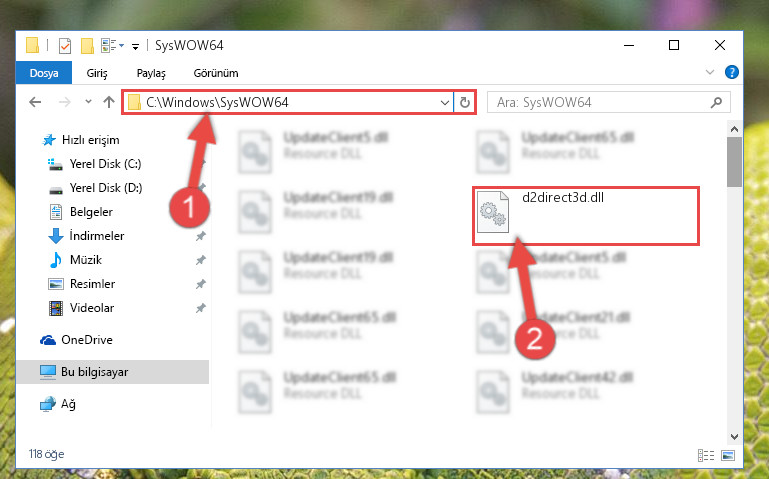Open the Paylaş ribbon tab
The width and height of the screenshot is (769, 479).
point(151,73)
